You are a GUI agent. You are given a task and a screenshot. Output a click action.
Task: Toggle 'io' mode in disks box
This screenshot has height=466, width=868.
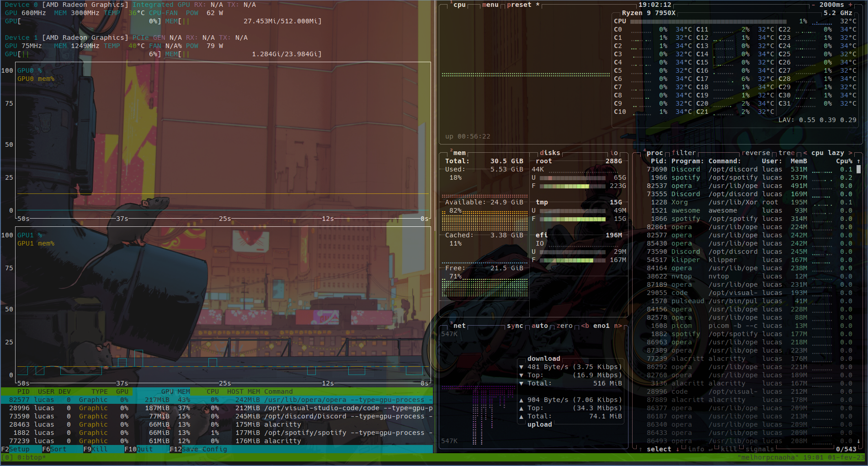(x=614, y=153)
